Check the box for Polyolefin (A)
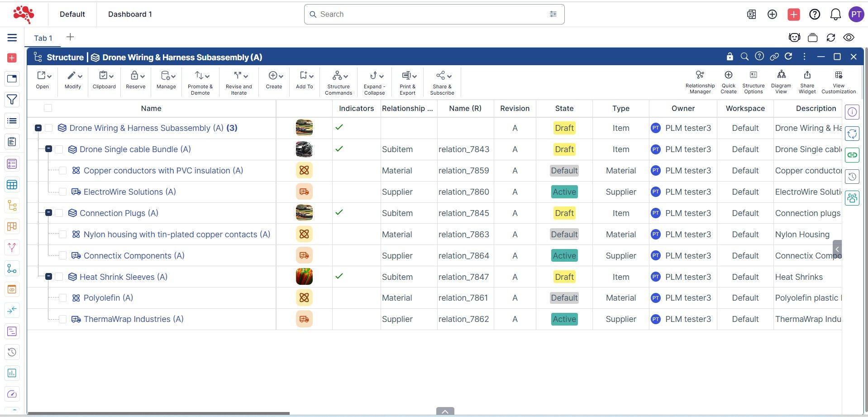This screenshot has height=417, width=868. (x=63, y=298)
